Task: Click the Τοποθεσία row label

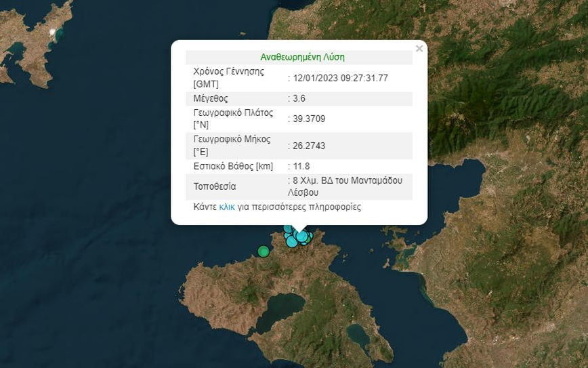Action: [x=215, y=186]
